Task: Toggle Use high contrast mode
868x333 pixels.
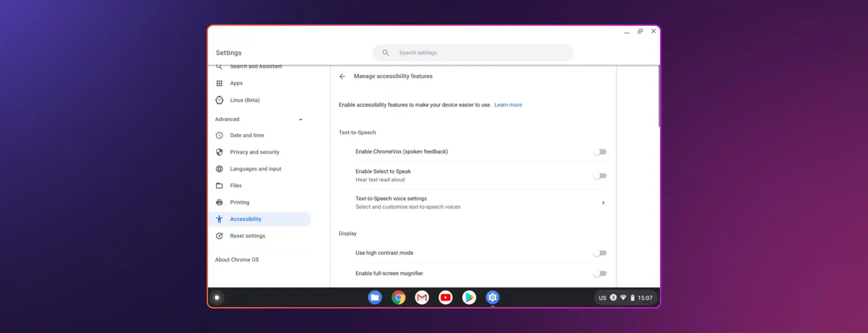Action: click(600, 253)
